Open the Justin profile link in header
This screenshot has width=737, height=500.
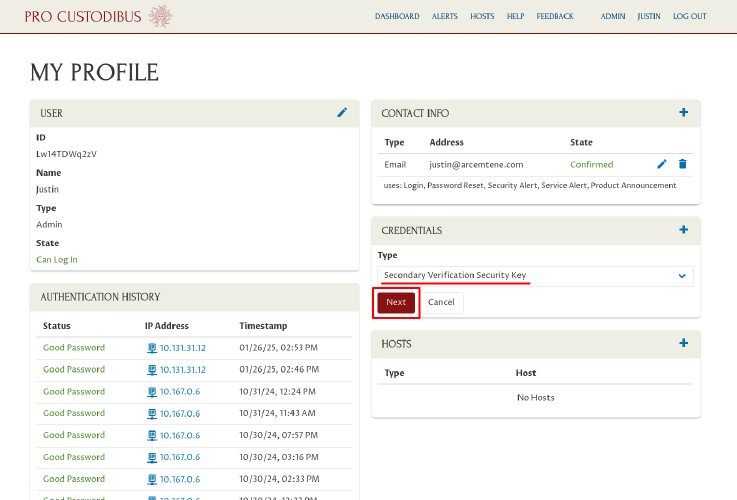pos(649,16)
